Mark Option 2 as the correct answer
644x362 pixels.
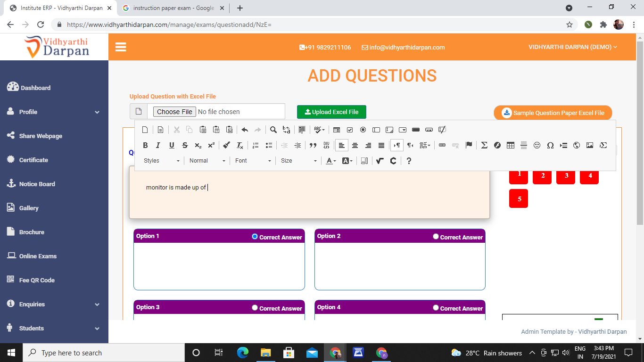(x=436, y=237)
